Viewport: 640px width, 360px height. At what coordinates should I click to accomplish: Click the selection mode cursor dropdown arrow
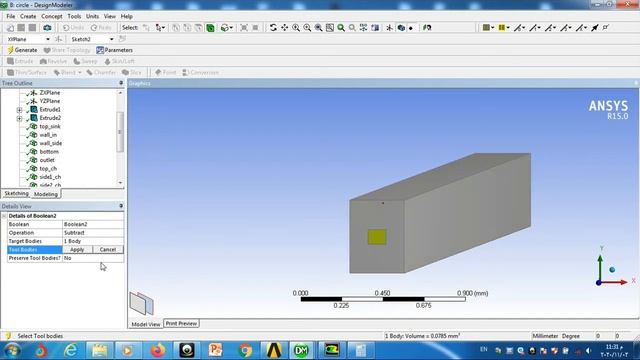coord(163,28)
